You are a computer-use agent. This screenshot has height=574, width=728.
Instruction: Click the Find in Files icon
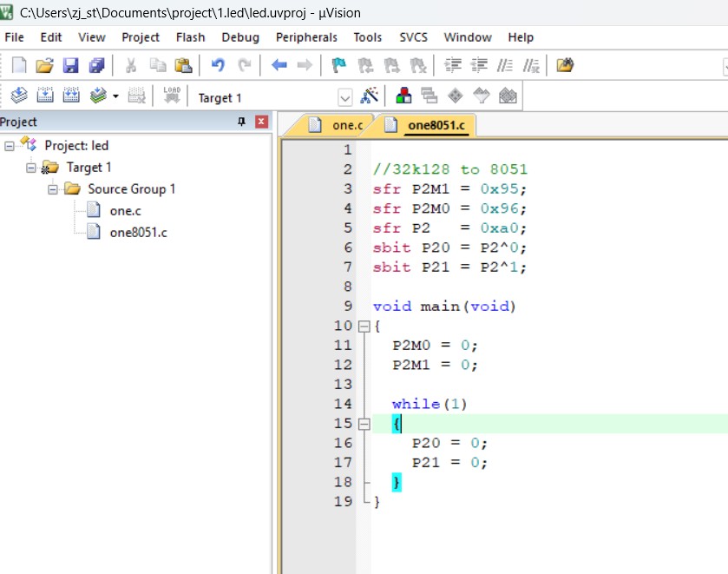[x=565, y=65]
